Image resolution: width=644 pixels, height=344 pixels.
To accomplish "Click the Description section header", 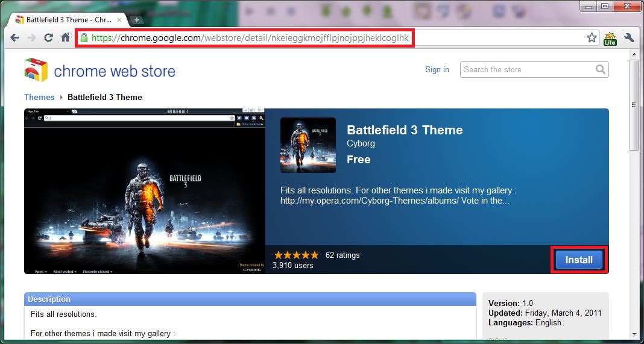I will (x=250, y=299).
